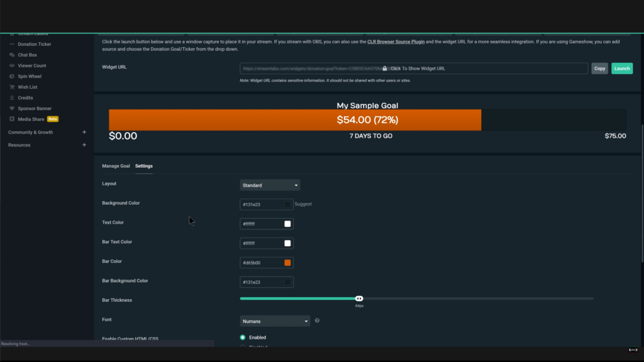Click the Beta badge on Media Share
The width and height of the screenshot is (644, 362).
click(x=53, y=119)
